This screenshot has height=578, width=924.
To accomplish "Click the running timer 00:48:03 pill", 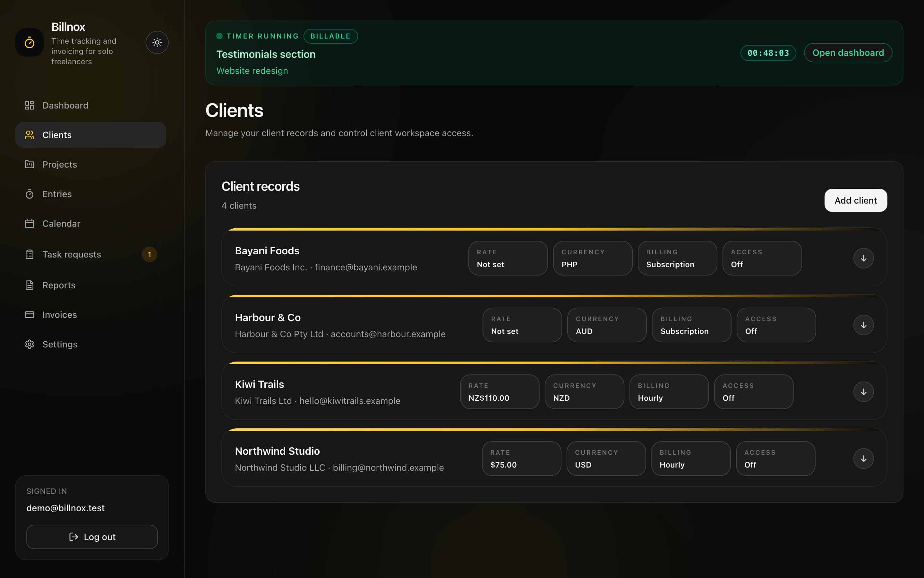I will click(768, 53).
